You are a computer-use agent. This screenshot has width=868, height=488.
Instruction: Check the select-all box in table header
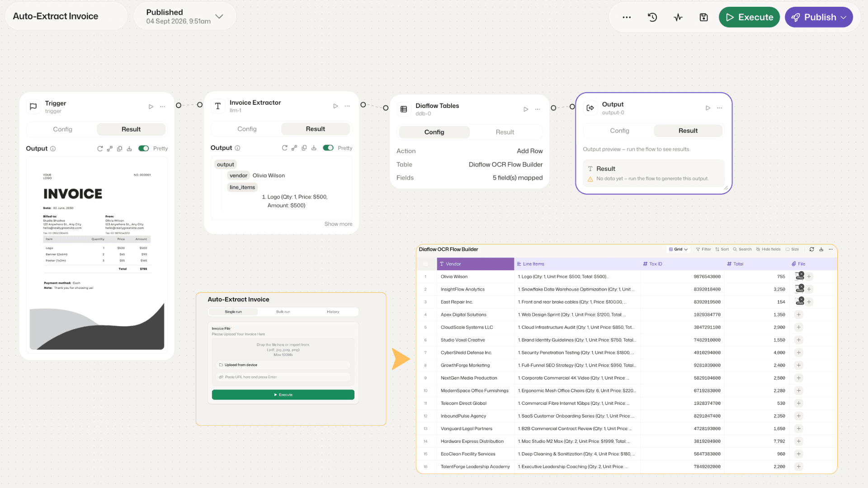pyautogui.click(x=425, y=264)
